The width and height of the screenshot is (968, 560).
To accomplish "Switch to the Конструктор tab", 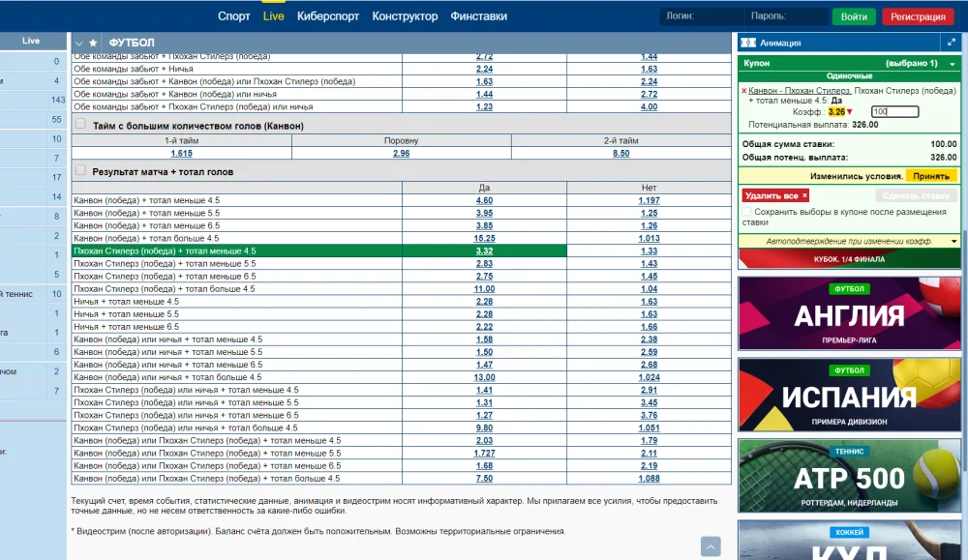I will tap(405, 16).
